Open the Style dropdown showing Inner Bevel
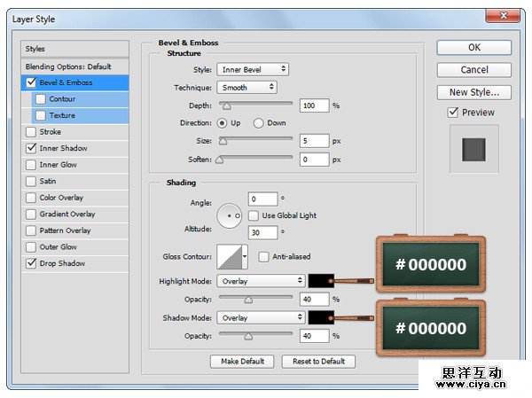This screenshot has width=532, height=398. (253, 69)
